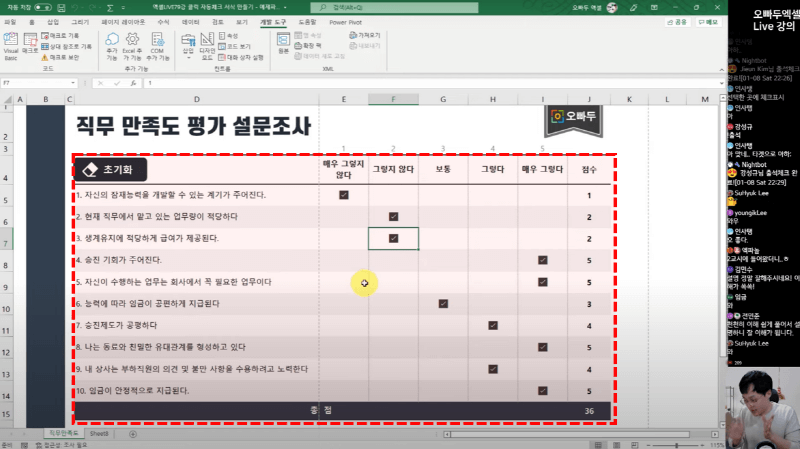
Task: Switch to the 수식 Formulas tab
Action: (x=163, y=22)
